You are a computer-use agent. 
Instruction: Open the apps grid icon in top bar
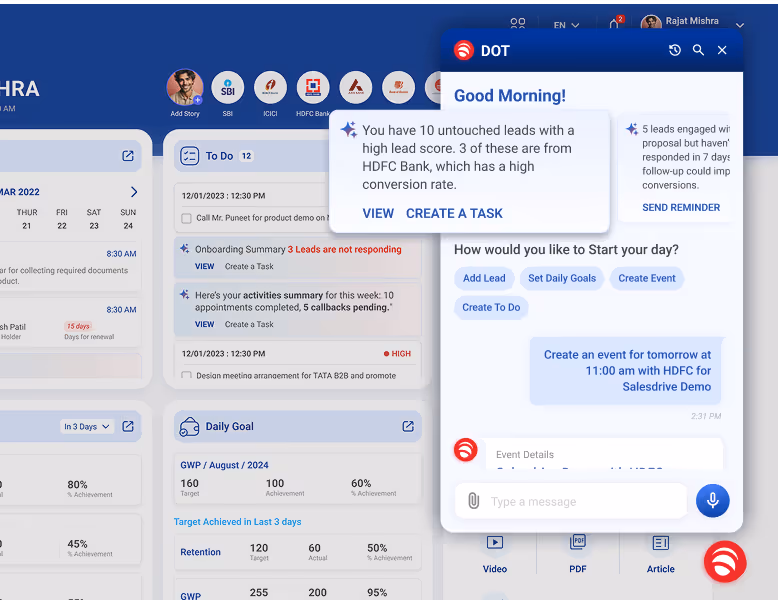click(518, 24)
